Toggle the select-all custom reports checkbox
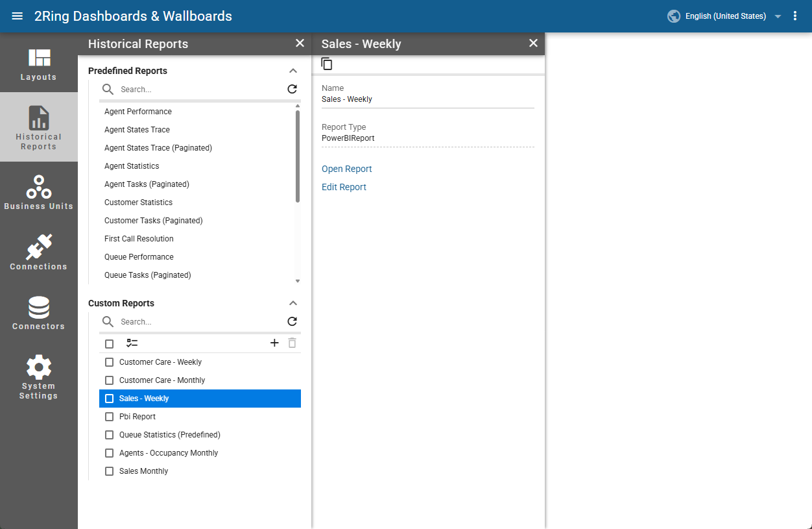This screenshot has width=812, height=529. pos(110,344)
